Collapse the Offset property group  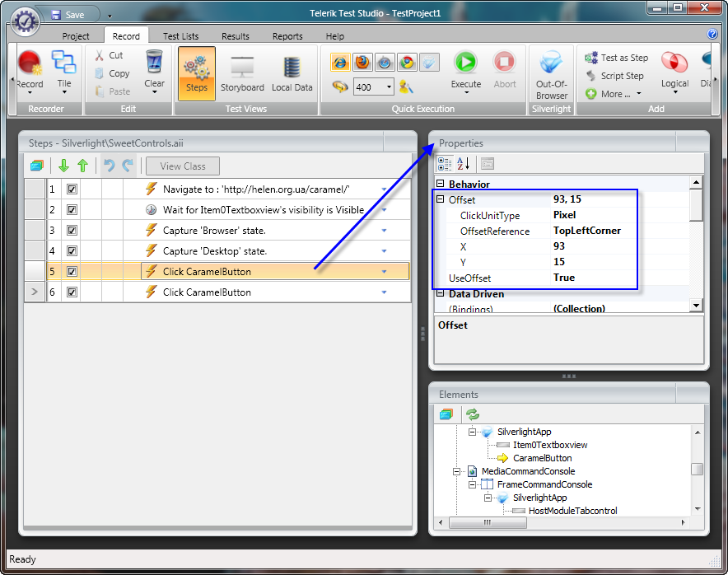(x=440, y=199)
